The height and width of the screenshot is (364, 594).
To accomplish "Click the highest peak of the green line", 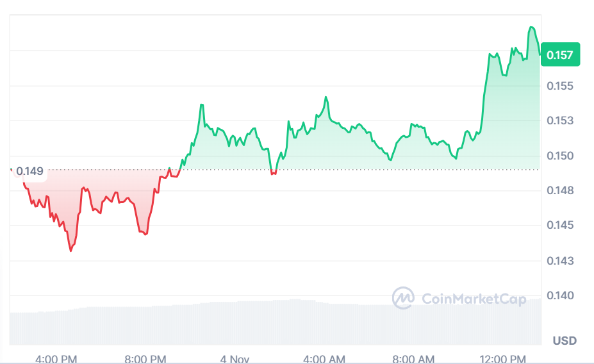I will [531, 28].
